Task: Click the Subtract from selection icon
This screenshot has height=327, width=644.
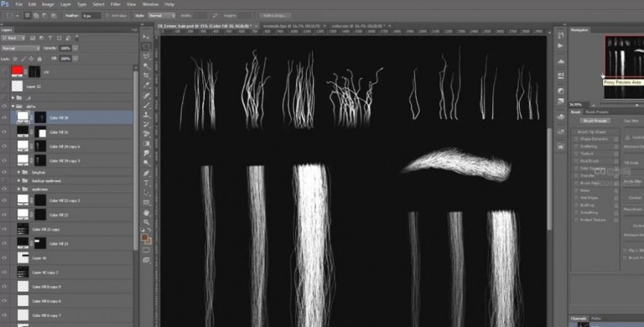Action: (44, 16)
